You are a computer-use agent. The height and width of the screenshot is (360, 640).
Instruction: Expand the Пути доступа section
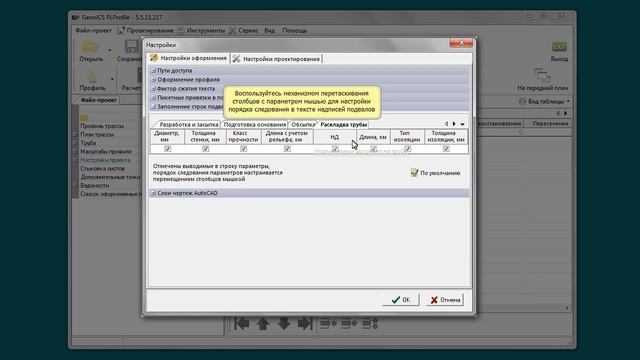pyautogui.click(x=153, y=71)
